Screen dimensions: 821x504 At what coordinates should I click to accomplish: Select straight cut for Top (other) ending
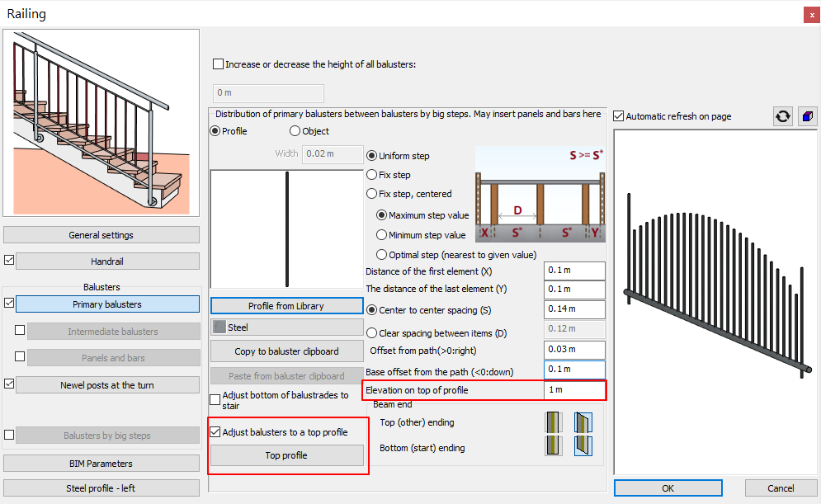[x=553, y=422]
